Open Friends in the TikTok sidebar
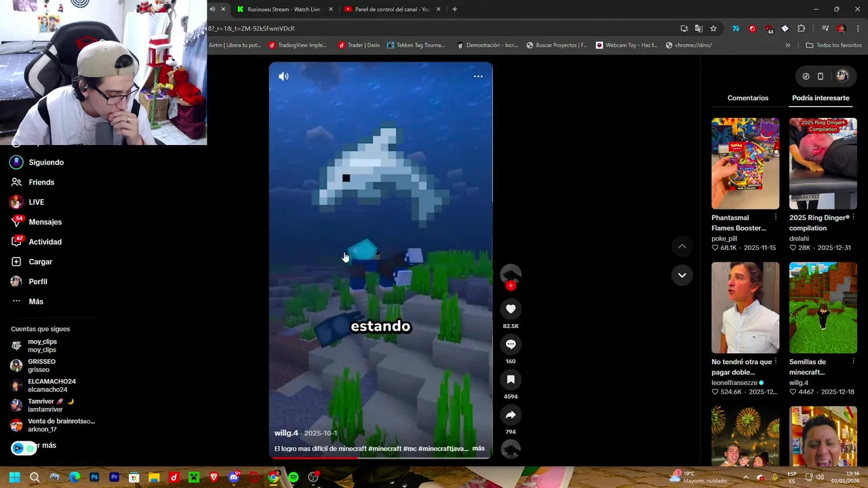Screen dimensions: 868x488 [33, 182]
